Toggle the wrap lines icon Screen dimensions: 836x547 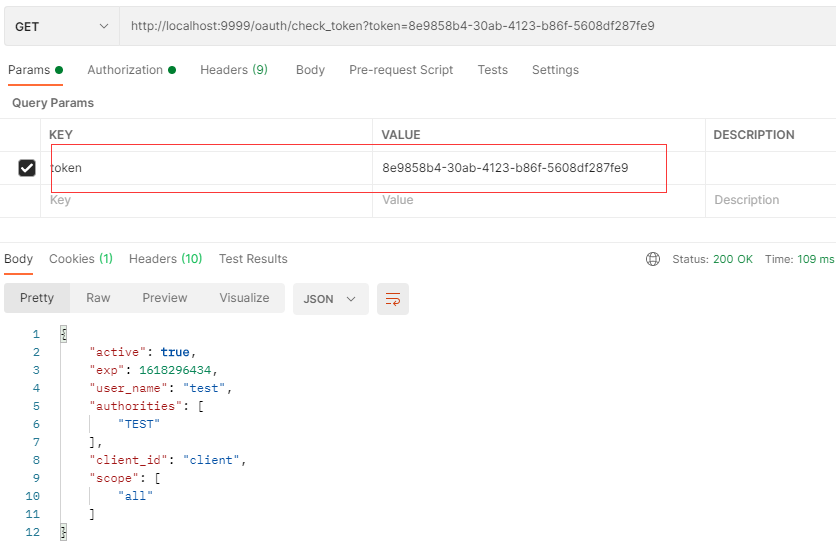[393, 299]
